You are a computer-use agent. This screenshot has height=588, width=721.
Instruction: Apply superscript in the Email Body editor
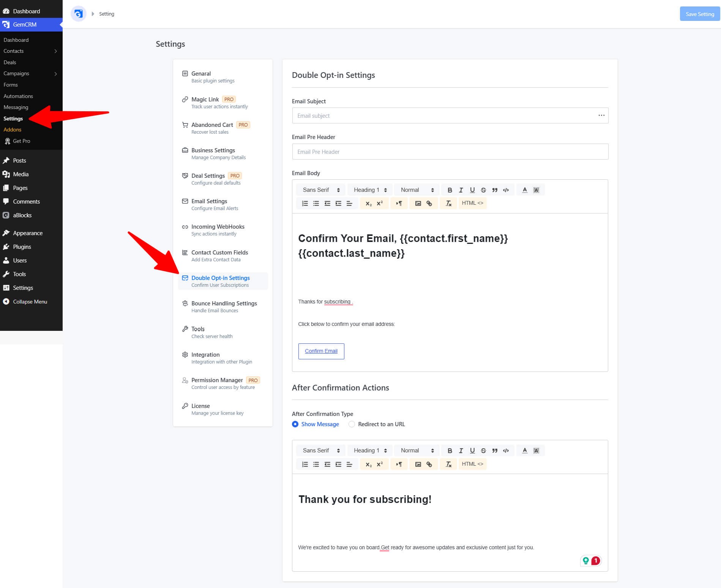click(x=380, y=203)
